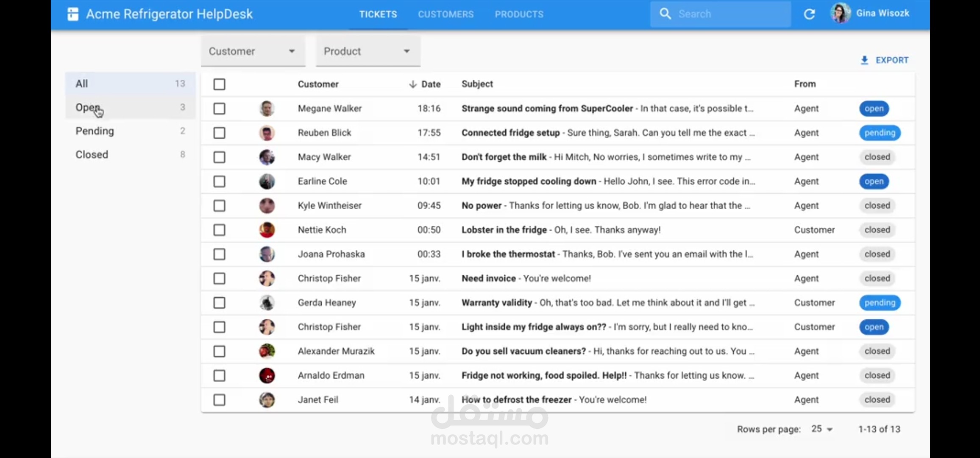Focus the Search input field
The width and height of the screenshot is (980, 458).
[x=729, y=14]
